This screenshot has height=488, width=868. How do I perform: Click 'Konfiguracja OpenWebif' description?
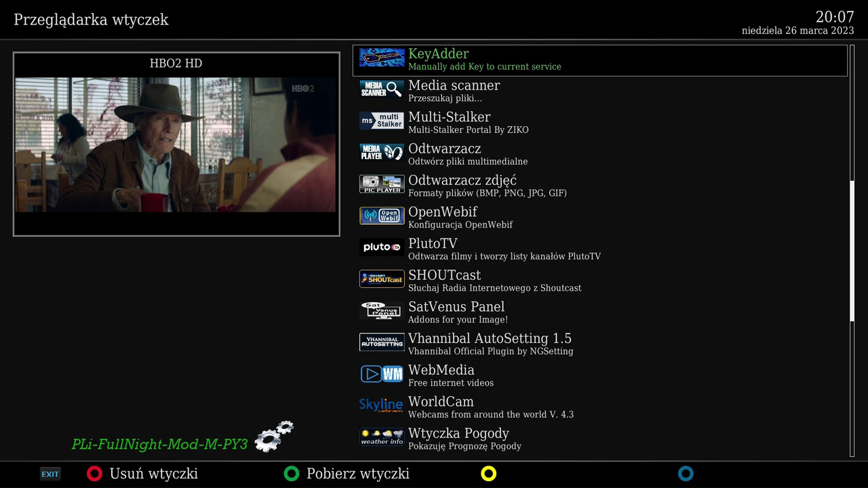coord(460,225)
